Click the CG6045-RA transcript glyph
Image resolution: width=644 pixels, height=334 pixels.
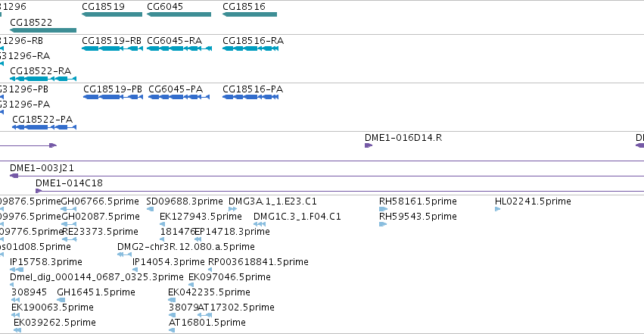click(x=179, y=48)
